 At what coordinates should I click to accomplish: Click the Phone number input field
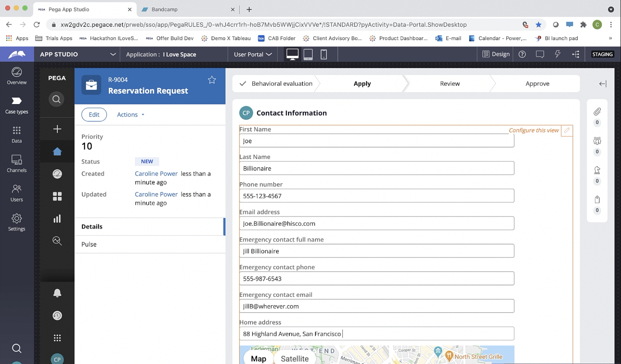click(377, 196)
